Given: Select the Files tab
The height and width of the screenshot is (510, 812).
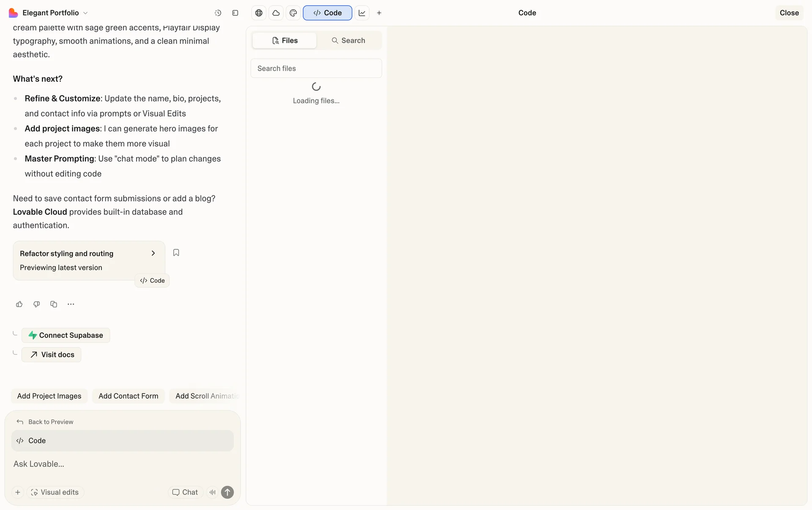Looking at the screenshot, I should pos(285,41).
